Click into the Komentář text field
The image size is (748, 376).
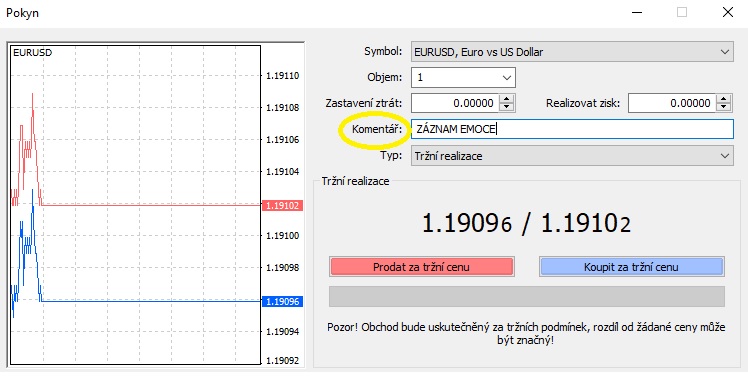point(572,129)
